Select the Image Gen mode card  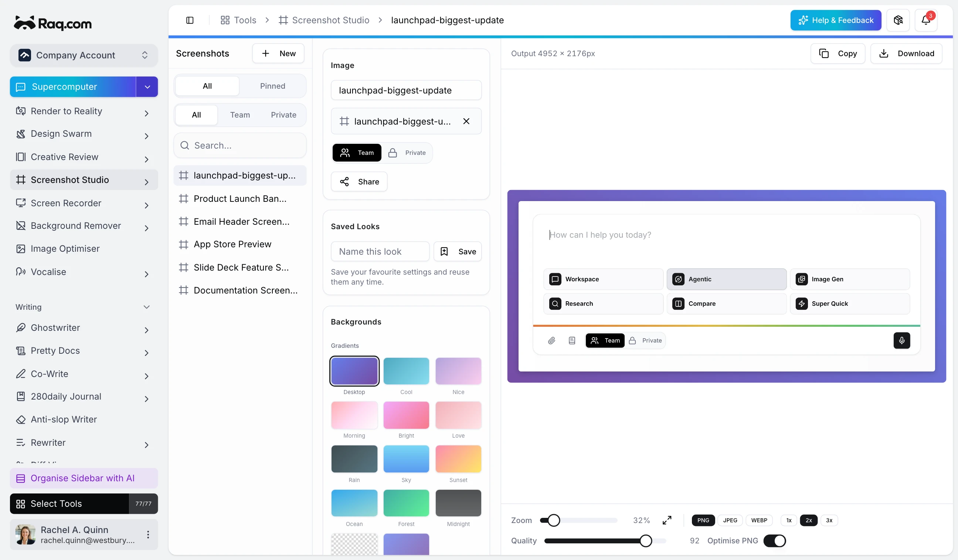[850, 279]
